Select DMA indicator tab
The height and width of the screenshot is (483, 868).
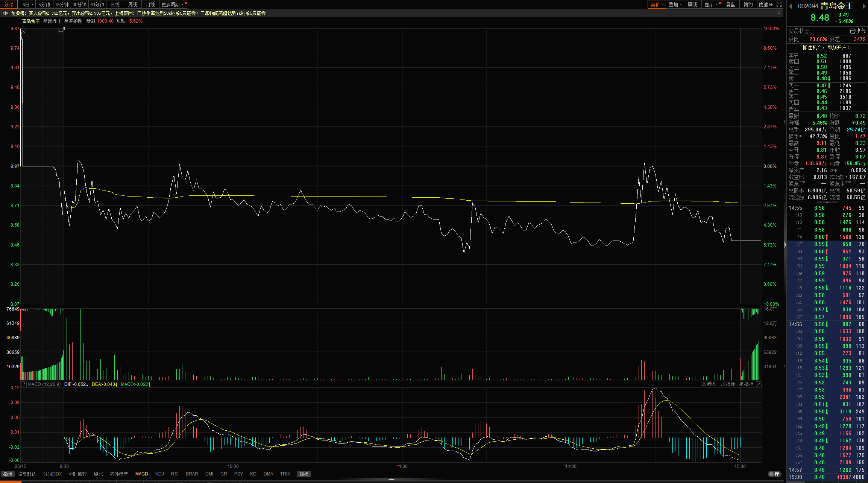pos(269,474)
